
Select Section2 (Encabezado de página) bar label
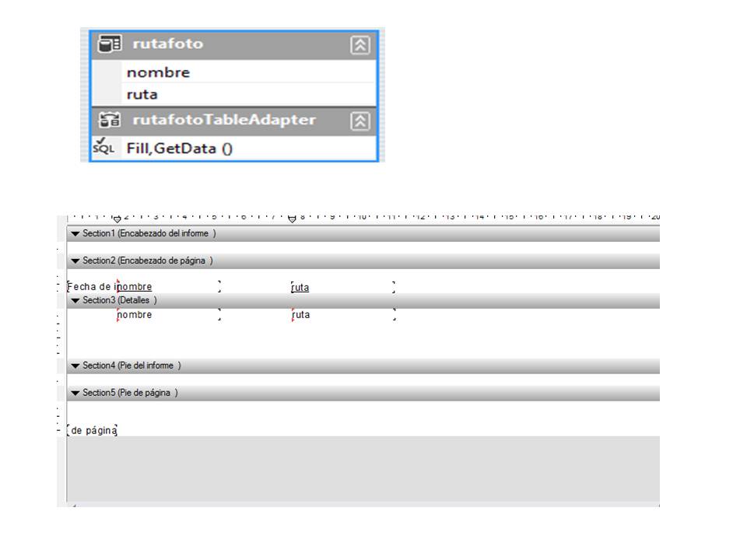(x=148, y=261)
